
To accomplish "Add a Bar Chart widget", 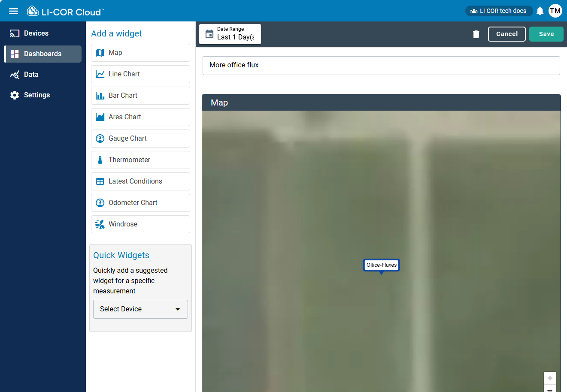I will click(140, 96).
